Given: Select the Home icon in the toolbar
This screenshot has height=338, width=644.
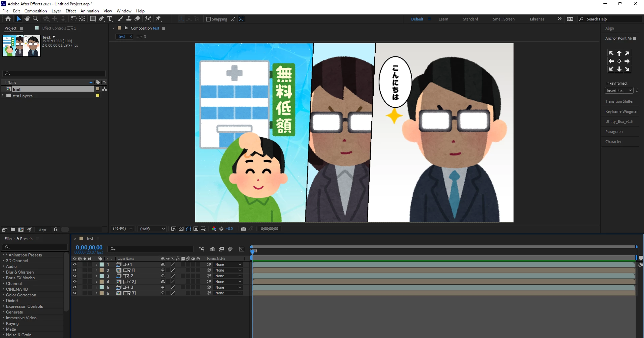Looking at the screenshot, I should pos(8,19).
